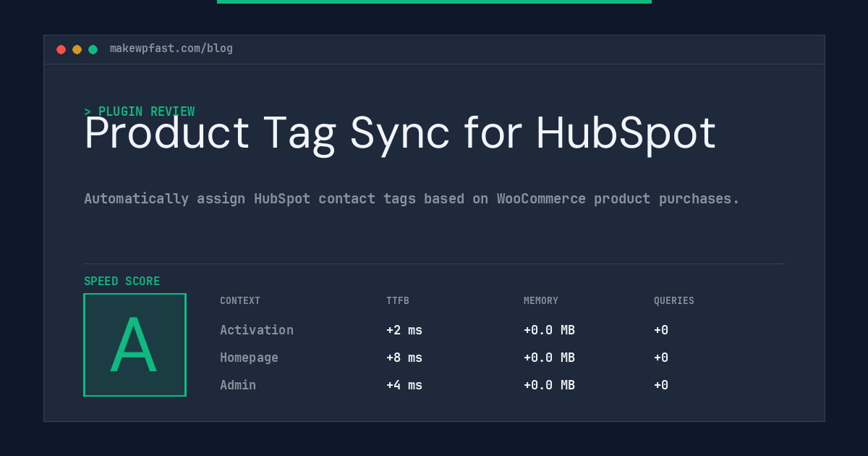
Task: Click the yellow window dot
Action: pos(77,49)
